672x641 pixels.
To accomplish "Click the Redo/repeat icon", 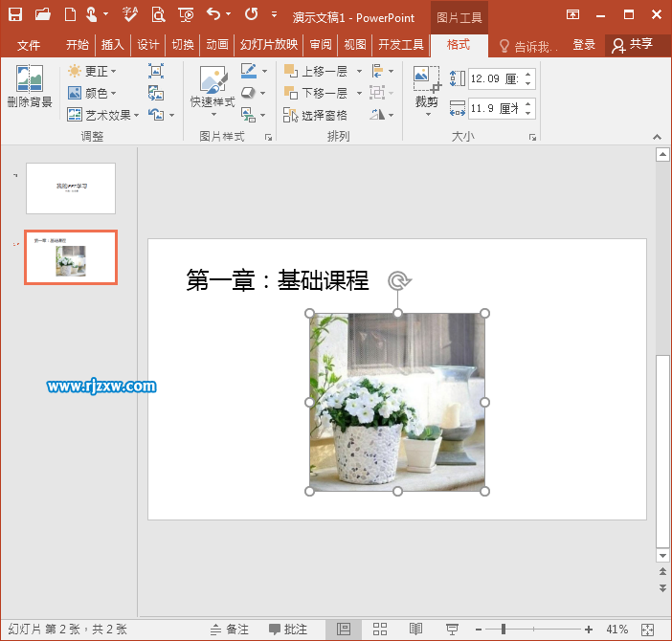I will pyautogui.click(x=251, y=14).
